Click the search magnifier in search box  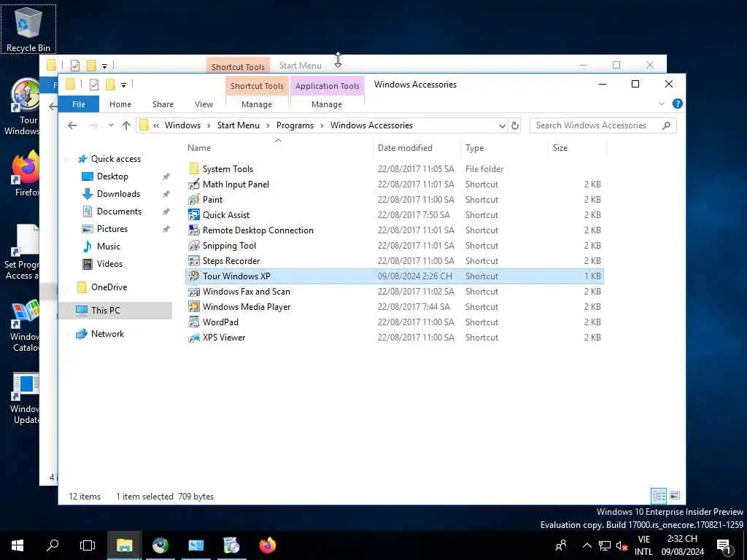tap(666, 125)
